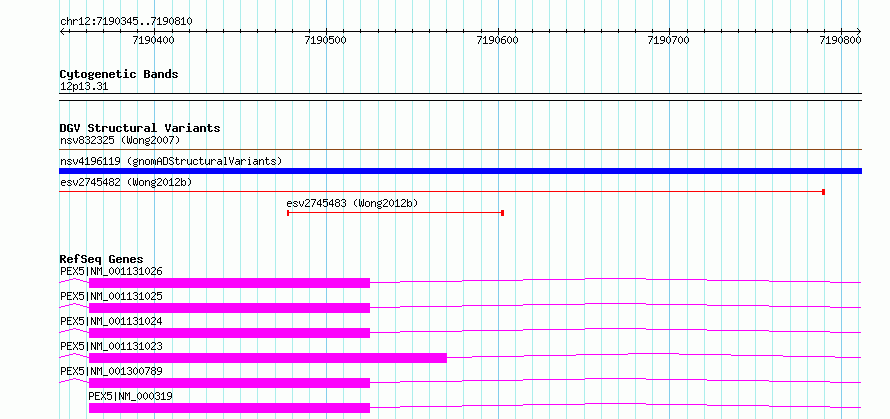
Task: Open the RefSeq Genes track title
Action: 102,259
